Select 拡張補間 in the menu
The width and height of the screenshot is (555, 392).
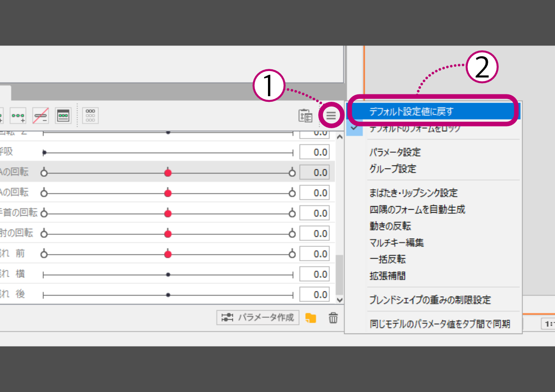point(434,275)
